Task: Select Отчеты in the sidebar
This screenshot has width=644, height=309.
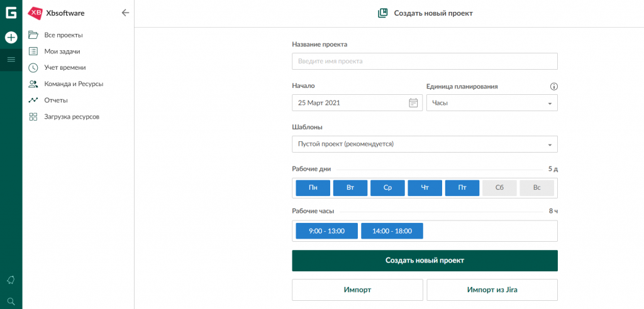Action: [x=56, y=100]
